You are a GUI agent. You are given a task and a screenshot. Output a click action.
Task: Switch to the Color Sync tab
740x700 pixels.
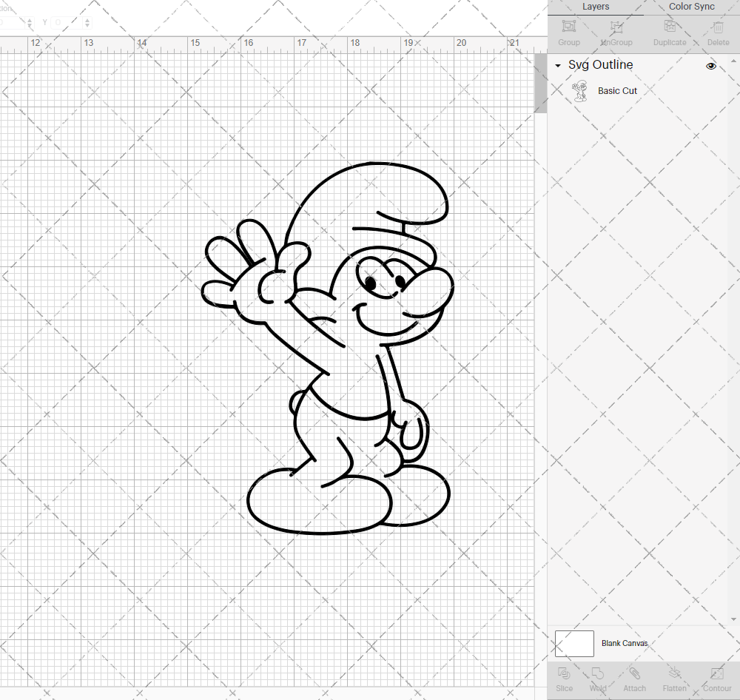click(691, 7)
